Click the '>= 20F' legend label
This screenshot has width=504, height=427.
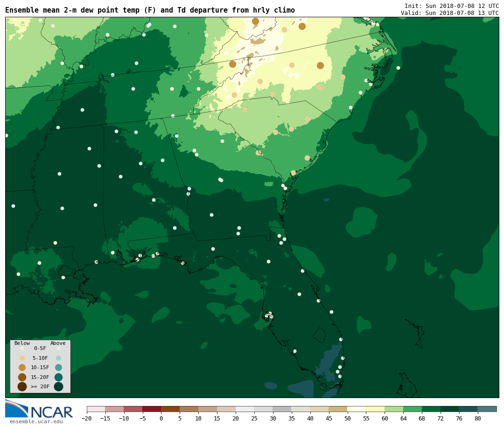pos(40,386)
